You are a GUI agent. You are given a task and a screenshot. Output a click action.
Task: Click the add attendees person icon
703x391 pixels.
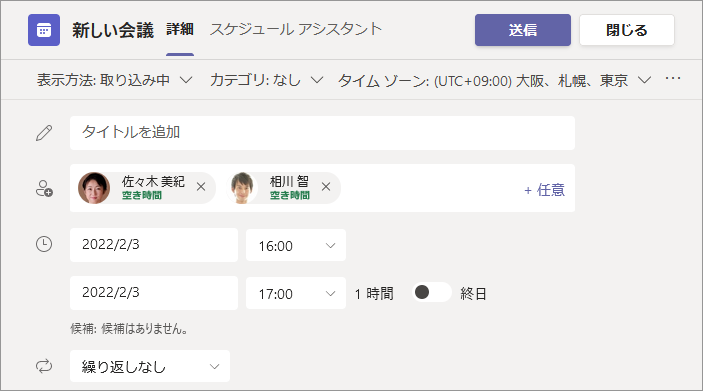point(44,188)
